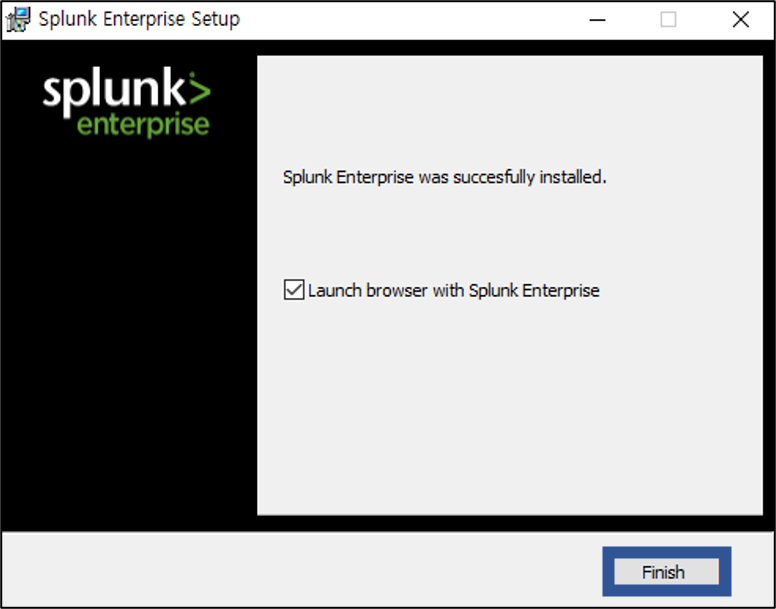The height and width of the screenshot is (609, 776).
Task: Click the green enterprise word in the logo
Action: [144, 126]
